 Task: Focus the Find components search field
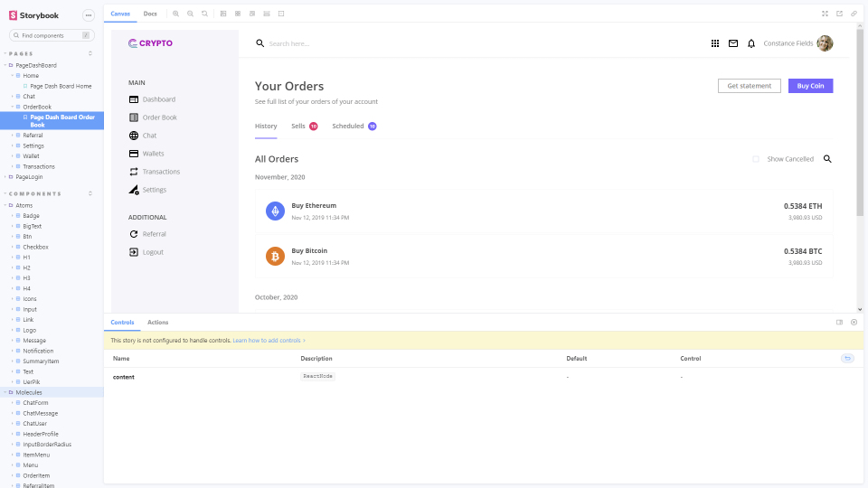[x=52, y=35]
